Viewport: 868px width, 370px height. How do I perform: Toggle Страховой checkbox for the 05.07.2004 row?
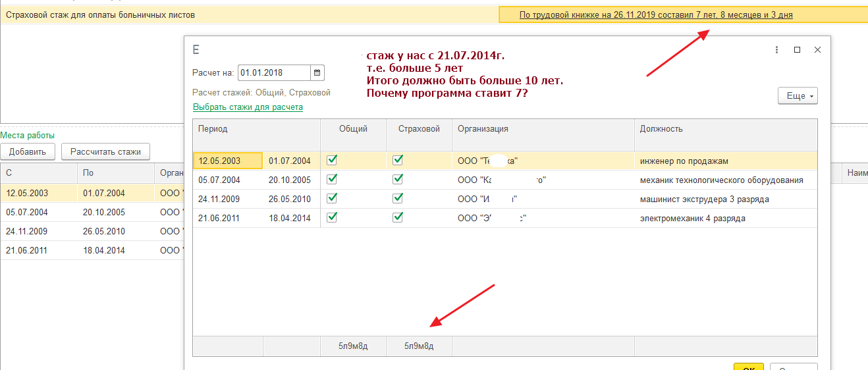pos(398,179)
